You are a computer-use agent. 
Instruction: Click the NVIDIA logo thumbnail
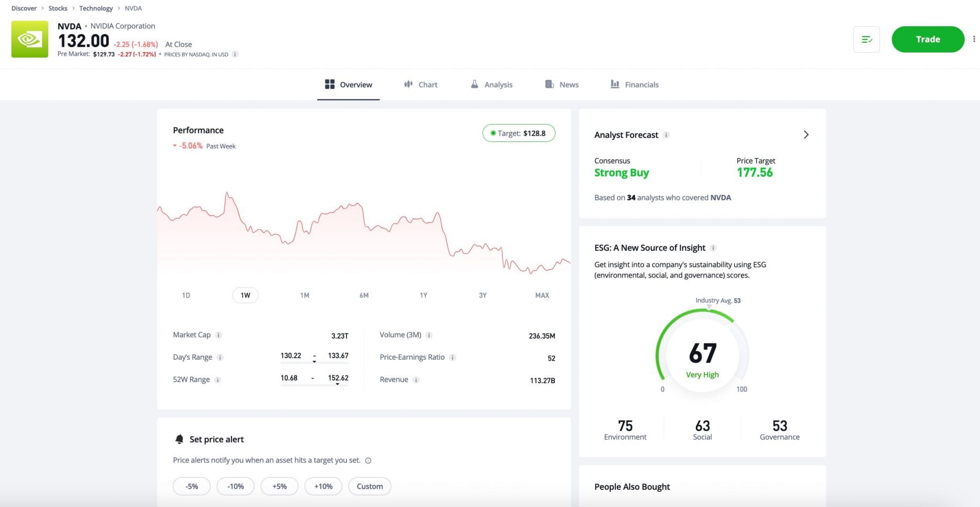[x=30, y=39]
